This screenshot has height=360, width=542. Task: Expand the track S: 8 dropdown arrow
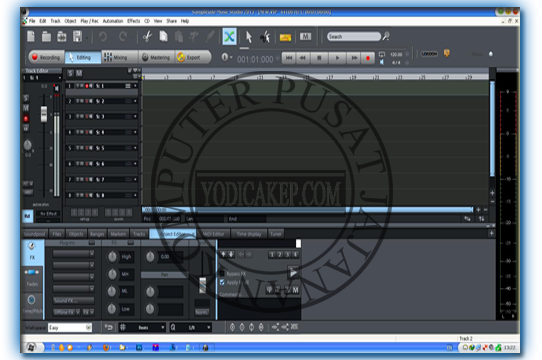point(135,195)
